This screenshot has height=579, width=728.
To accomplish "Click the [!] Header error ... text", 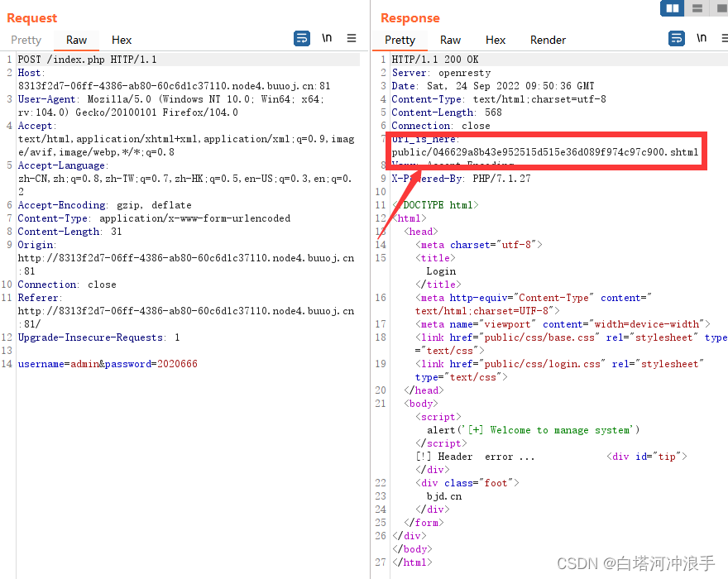I will tap(476, 457).
